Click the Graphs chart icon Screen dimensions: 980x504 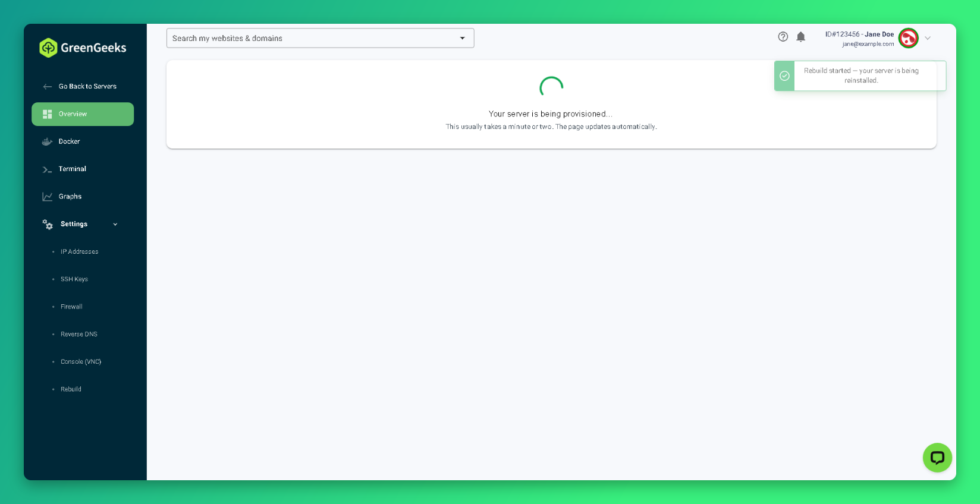[x=48, y=197]
